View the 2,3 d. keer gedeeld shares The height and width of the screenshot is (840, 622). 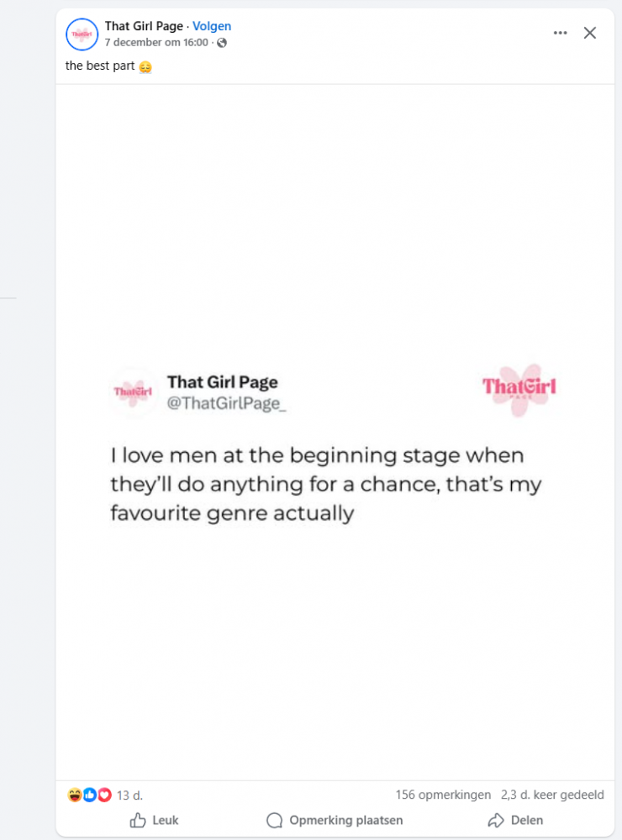tap(552, 795)
